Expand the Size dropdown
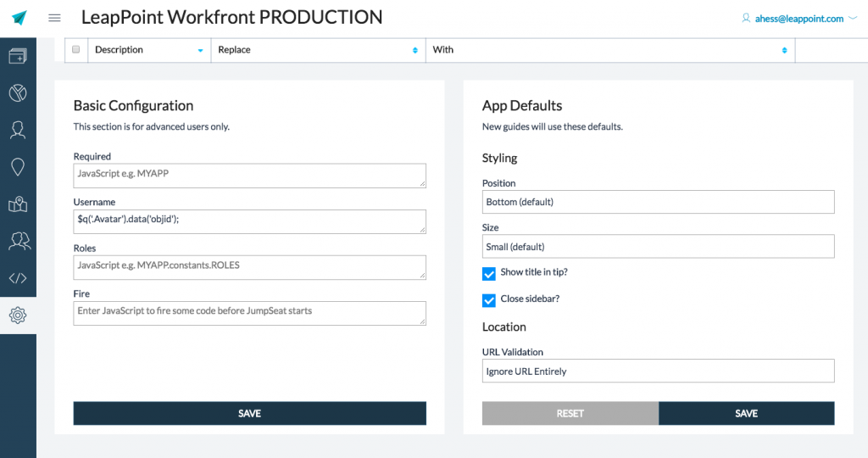 pyautogui.click(x=658, y=247)
